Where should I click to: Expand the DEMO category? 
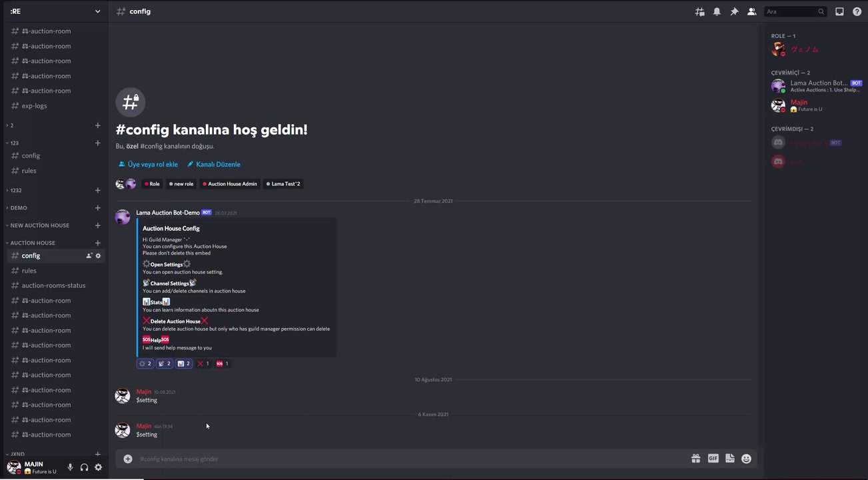(19, 208)
